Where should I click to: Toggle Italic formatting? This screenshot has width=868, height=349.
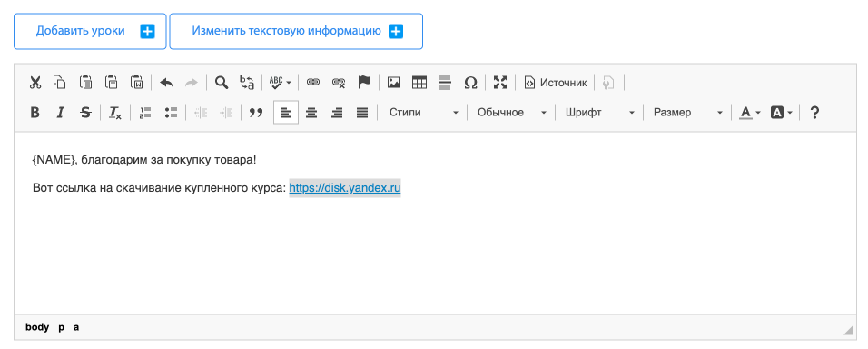click(60, 113)
